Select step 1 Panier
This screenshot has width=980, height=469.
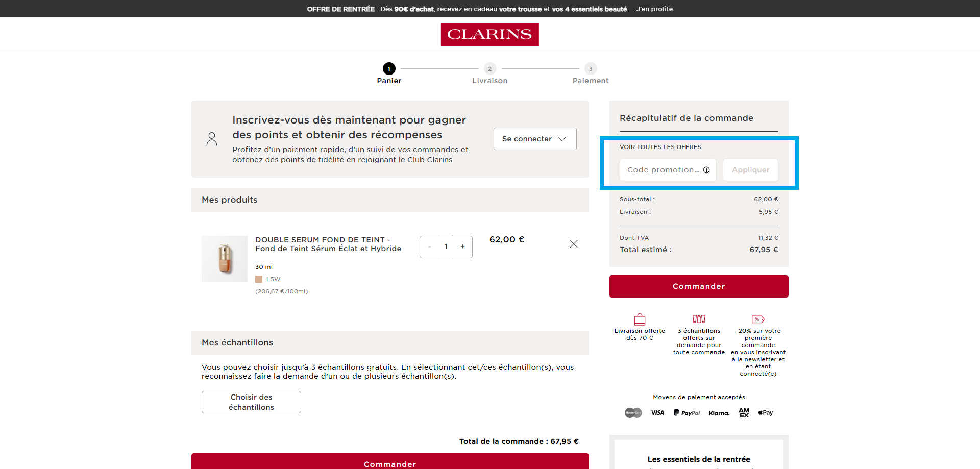pyautogui.click(x=389, y=73)
